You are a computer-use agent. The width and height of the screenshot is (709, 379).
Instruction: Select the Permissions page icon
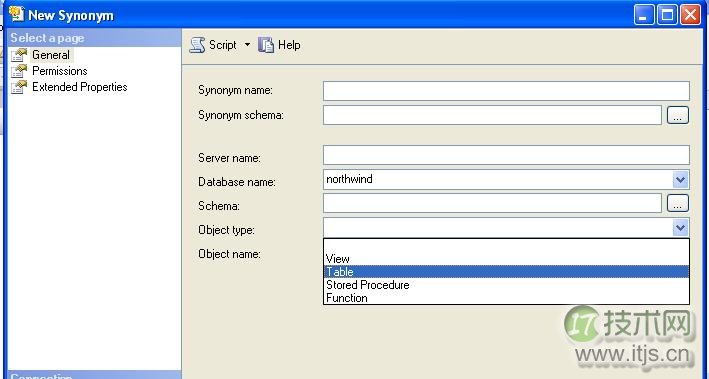click(x=19, y=71)
